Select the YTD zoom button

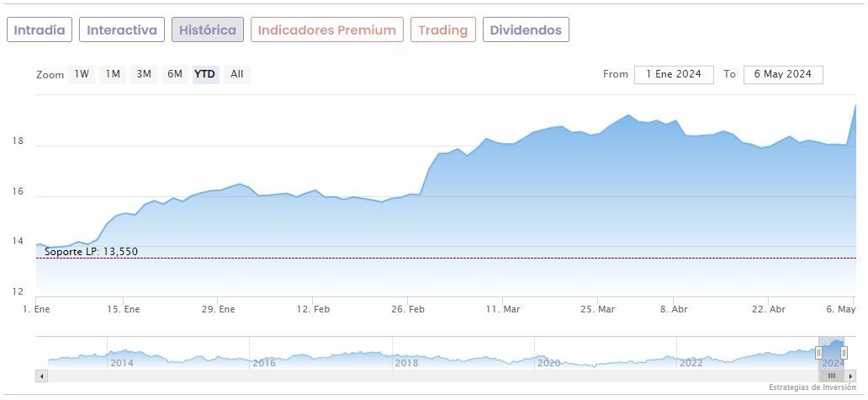(205, 74)
